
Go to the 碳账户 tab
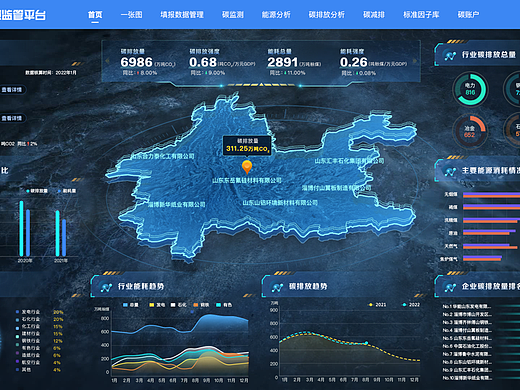468,15
